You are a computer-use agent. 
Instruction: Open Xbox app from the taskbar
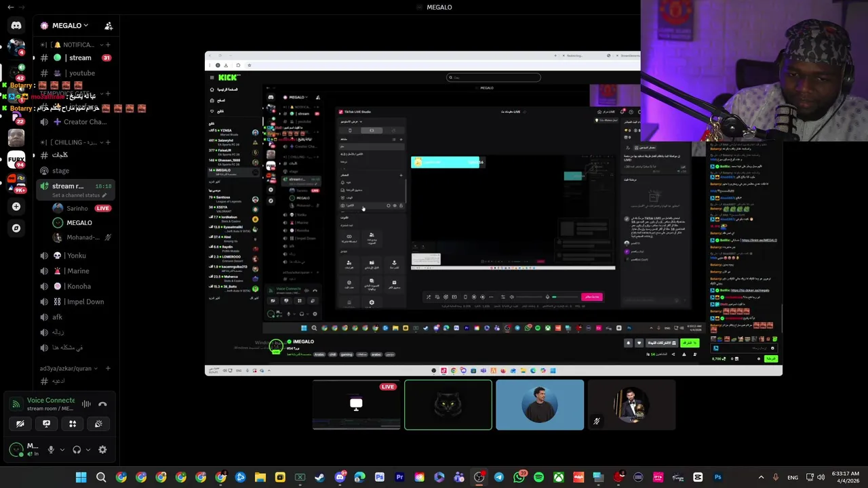tap(559, 477)
